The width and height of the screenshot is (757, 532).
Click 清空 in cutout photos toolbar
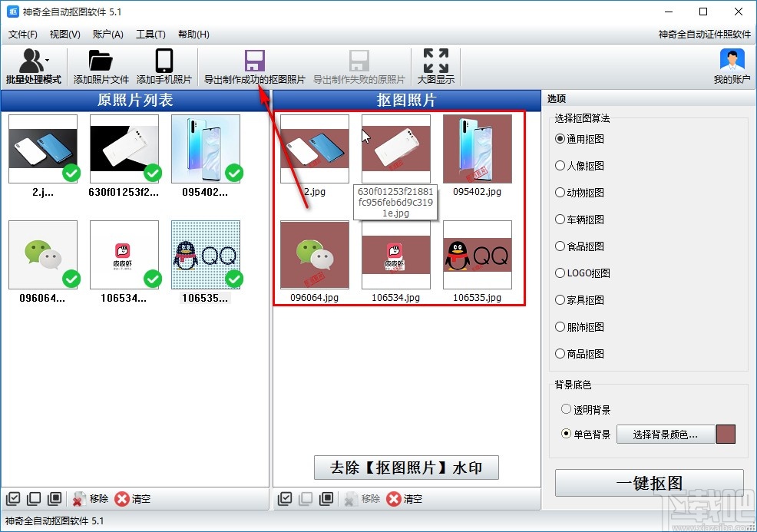[x=405, y=499]
